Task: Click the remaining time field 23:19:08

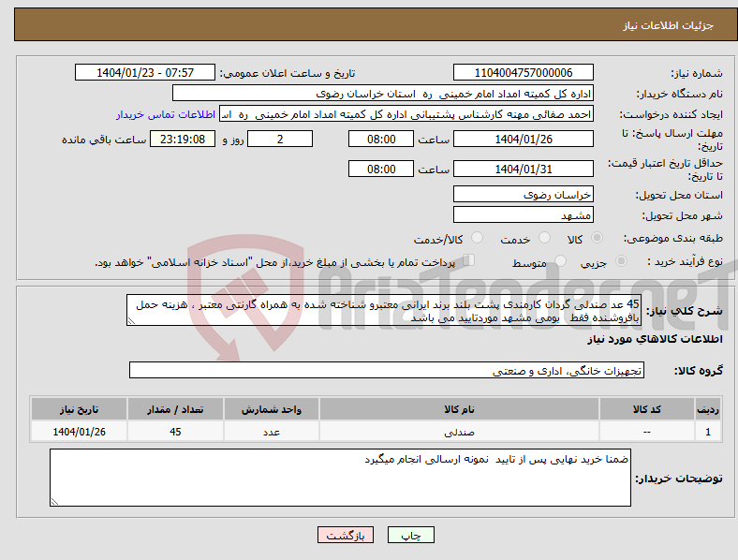Action: [x=183, y=139]
